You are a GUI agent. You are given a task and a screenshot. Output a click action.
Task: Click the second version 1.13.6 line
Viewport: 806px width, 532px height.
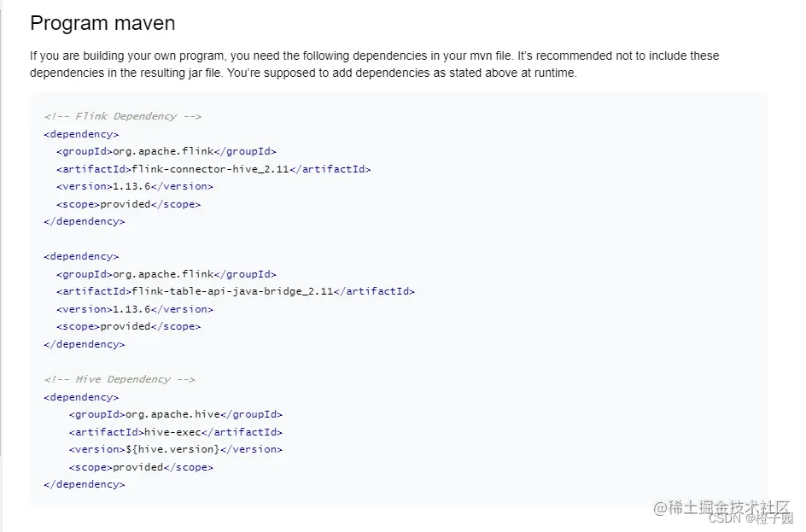pos(135,309)
